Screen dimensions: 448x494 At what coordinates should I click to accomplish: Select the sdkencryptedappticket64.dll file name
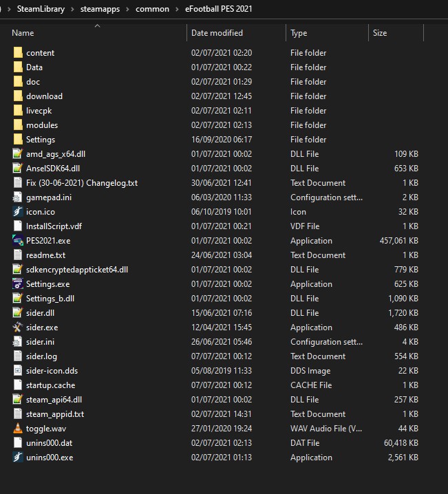point(77,270)
